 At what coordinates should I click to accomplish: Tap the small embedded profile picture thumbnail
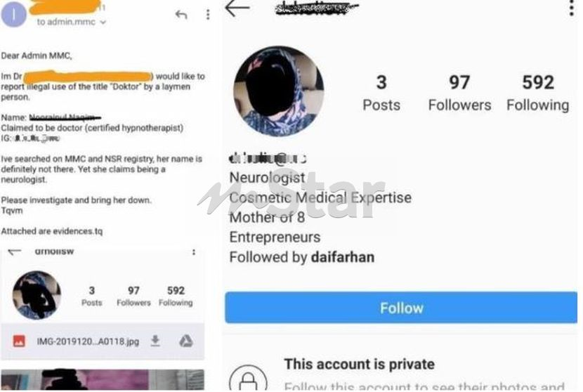[x=37, y=295]
